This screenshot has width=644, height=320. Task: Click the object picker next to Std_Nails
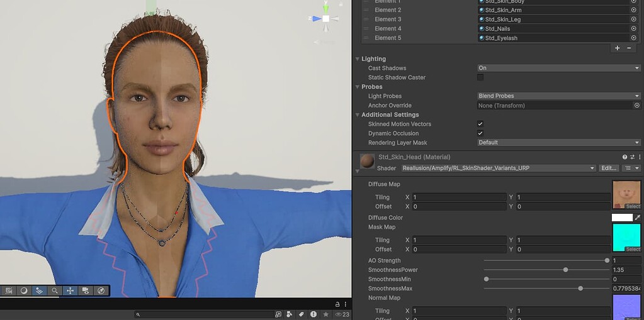pos(634,29)
